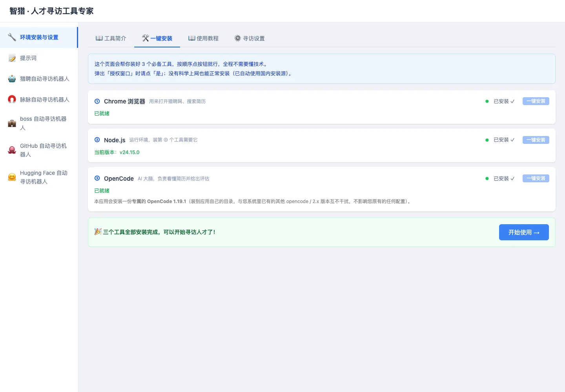Click the book icon on 使用教程 tab
Viewport: 565px width, 392px height.
(192, 38)
